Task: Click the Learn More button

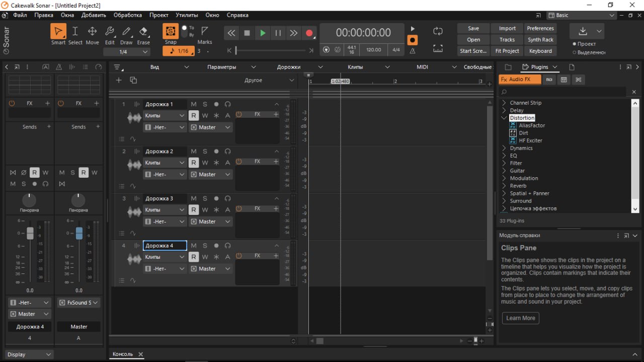Action: pos(520,318)
